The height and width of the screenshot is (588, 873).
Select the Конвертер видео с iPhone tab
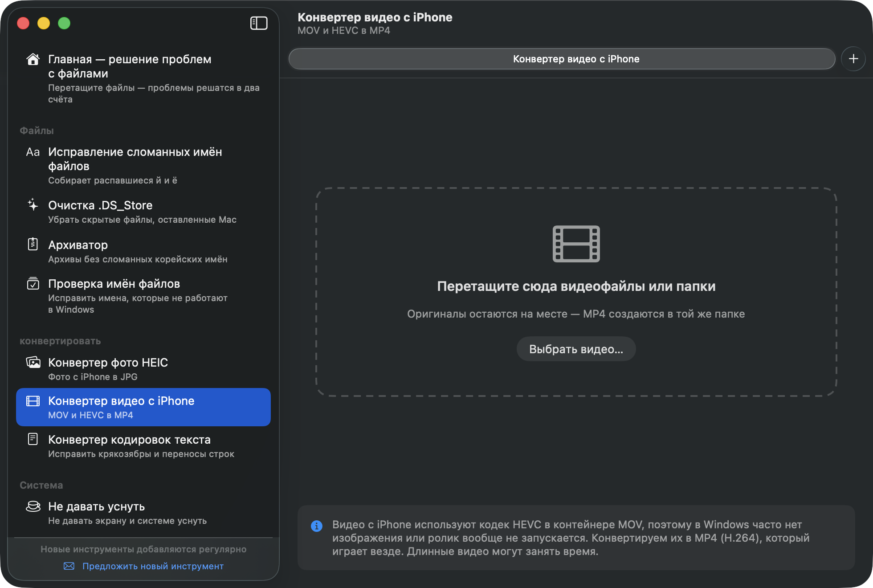(562, 59)
